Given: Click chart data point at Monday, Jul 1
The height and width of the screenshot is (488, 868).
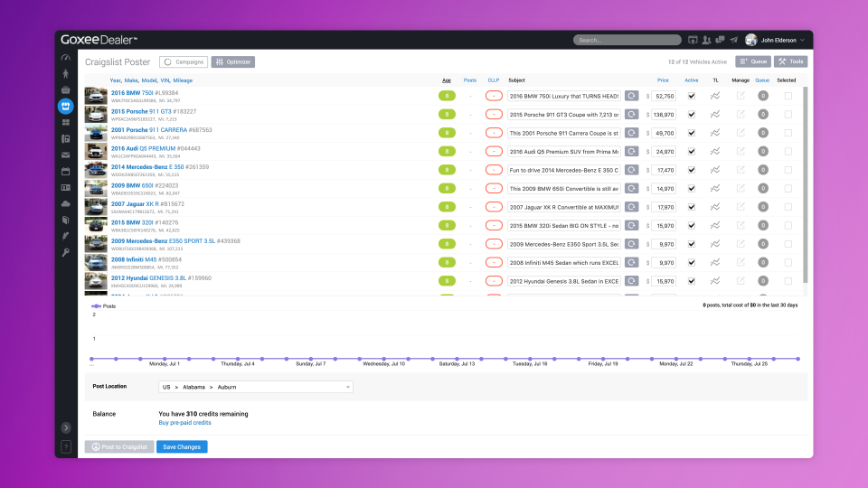Looking at the screenshot, I should [165, 359].
